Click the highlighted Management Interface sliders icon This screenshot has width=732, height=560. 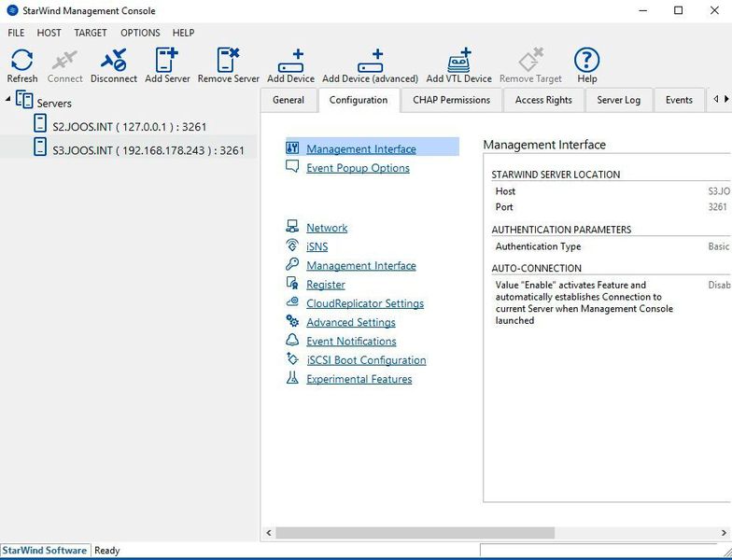point(292,147)
